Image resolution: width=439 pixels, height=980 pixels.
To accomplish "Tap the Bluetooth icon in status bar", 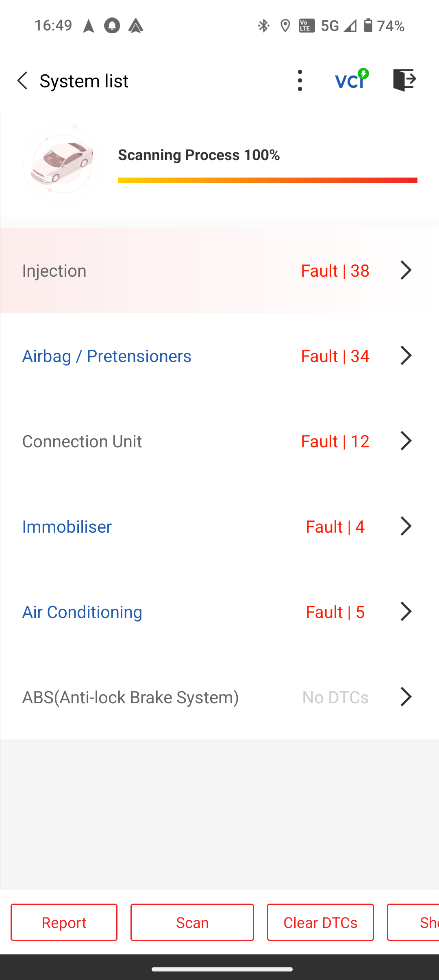I will coord(263,26).
